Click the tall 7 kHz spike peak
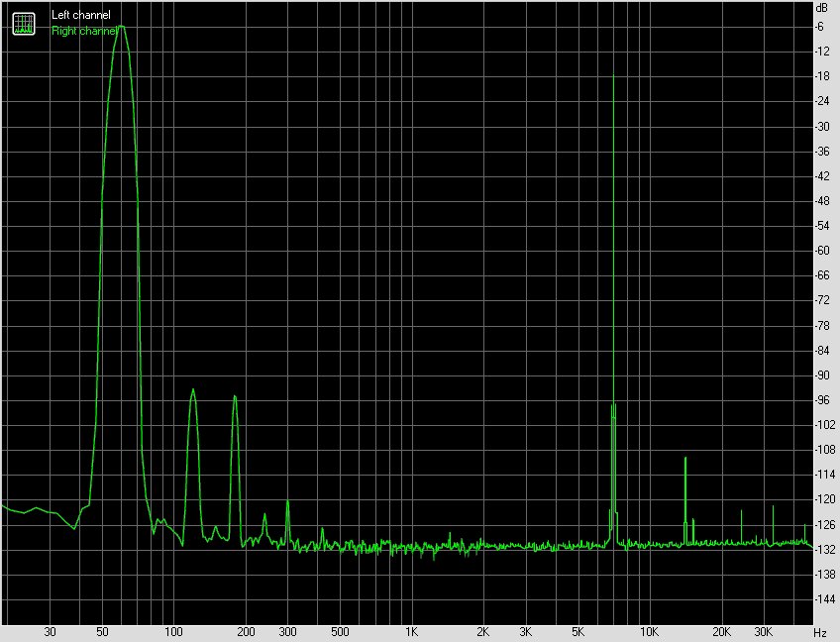This screenshot has height=642, width=840. [x=613, y=75]
